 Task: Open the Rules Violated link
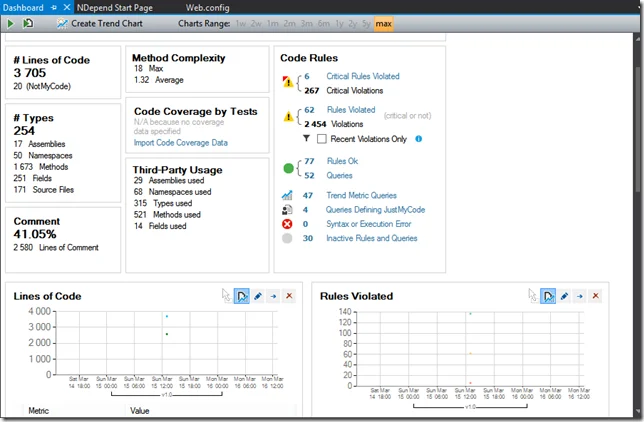pos(351,110)
